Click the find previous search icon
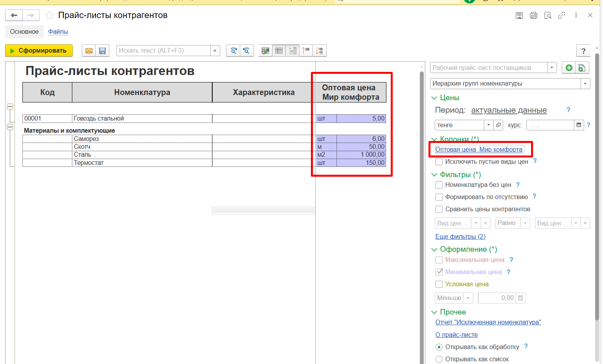The width and height of the screenshot is (603, 364). 246,51
